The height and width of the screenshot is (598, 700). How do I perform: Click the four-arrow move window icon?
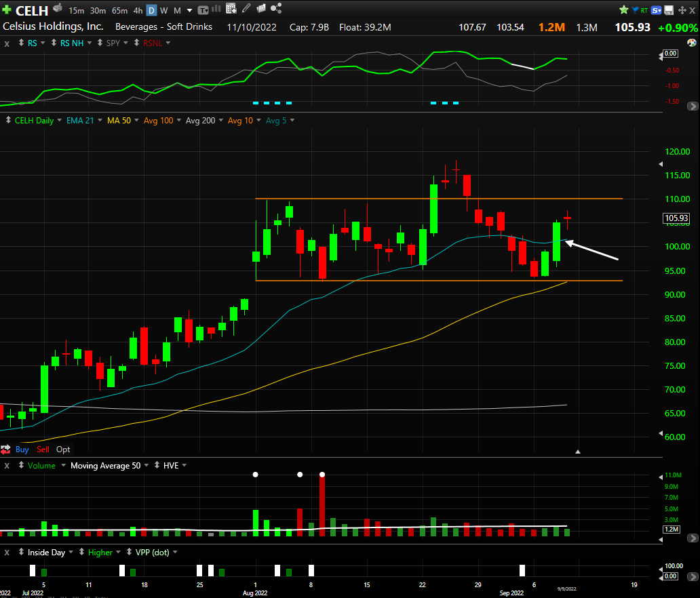682,9
